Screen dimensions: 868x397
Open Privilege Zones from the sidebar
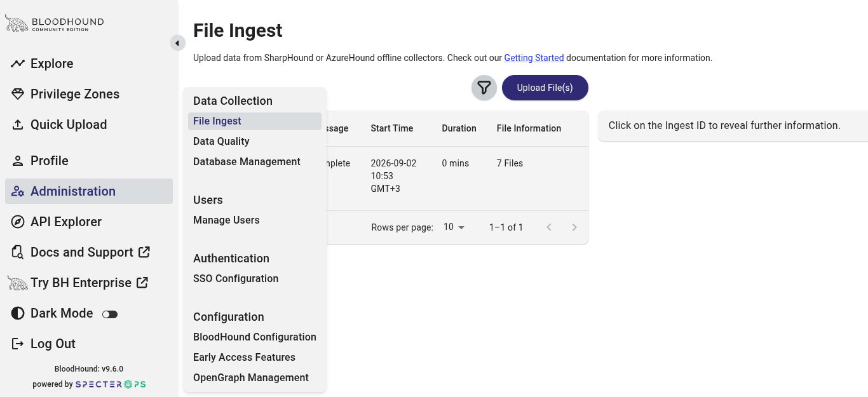click(89, 94)
